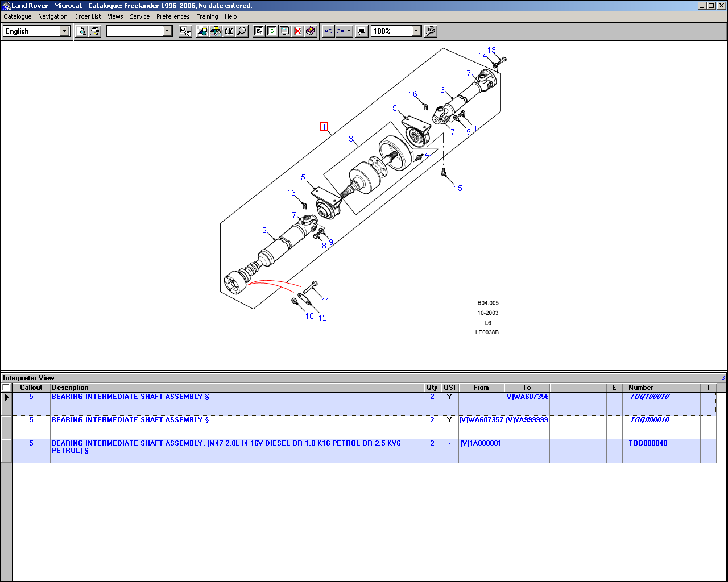This screenshot has height=582, width=728.
Task: Click the alpha symbol search icon
Action: pyautogui.click(x=229, y=31)
